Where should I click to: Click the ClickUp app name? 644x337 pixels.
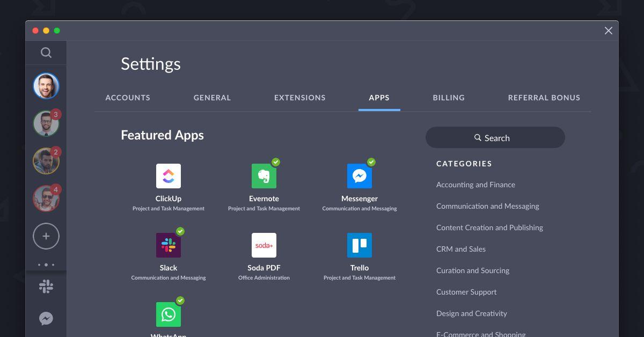pyautogui.click(x=169, y=199)
